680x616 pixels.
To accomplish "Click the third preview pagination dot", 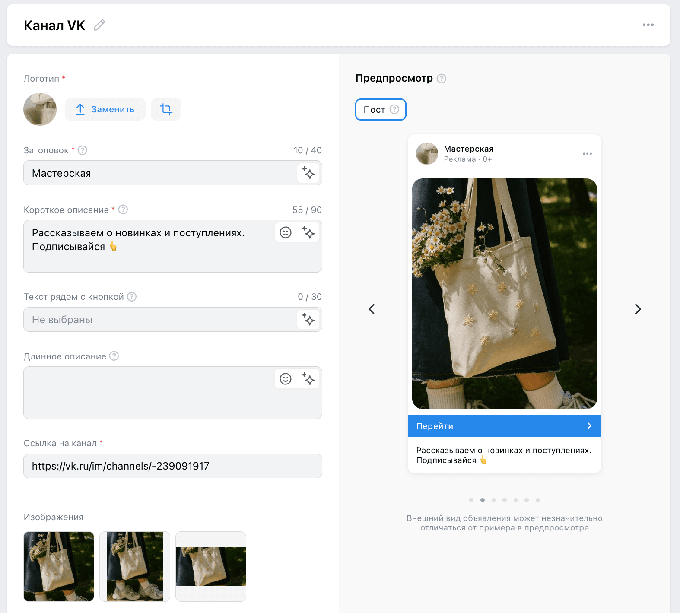I will [493, 500].
